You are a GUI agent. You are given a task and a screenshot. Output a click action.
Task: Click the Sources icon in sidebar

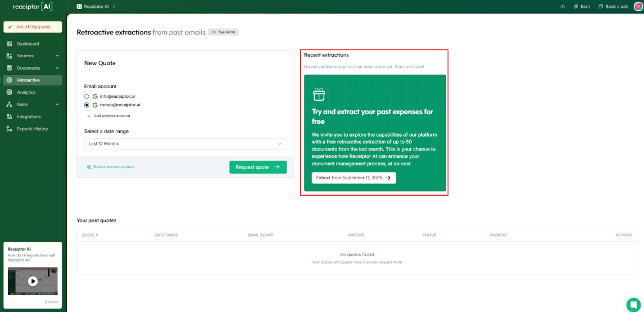(x=9, y=56)
